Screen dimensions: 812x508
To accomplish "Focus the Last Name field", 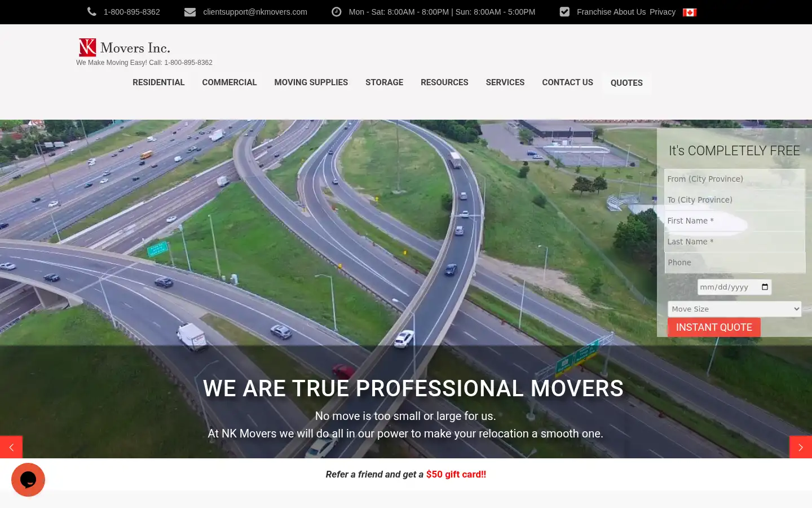I will (734, 242).
